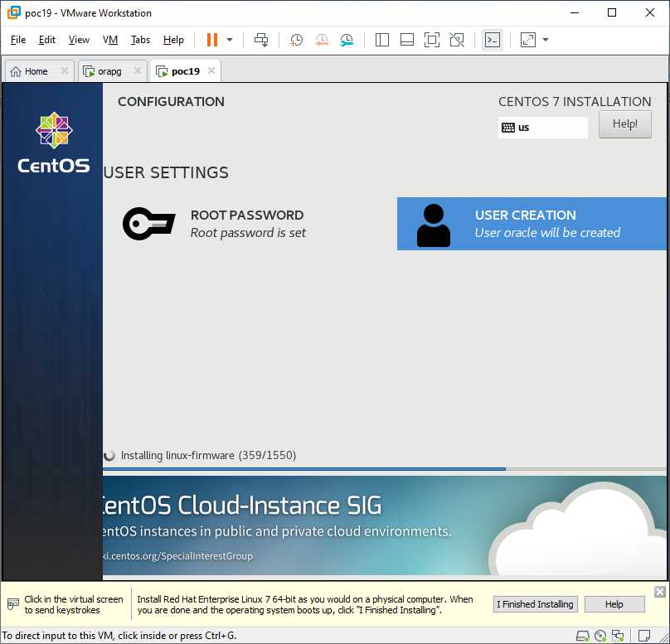Image resolution: width=670 pixels, height=644 pixels.
Task: Click the installer Help! button
Action: click(x=624, y=124)
